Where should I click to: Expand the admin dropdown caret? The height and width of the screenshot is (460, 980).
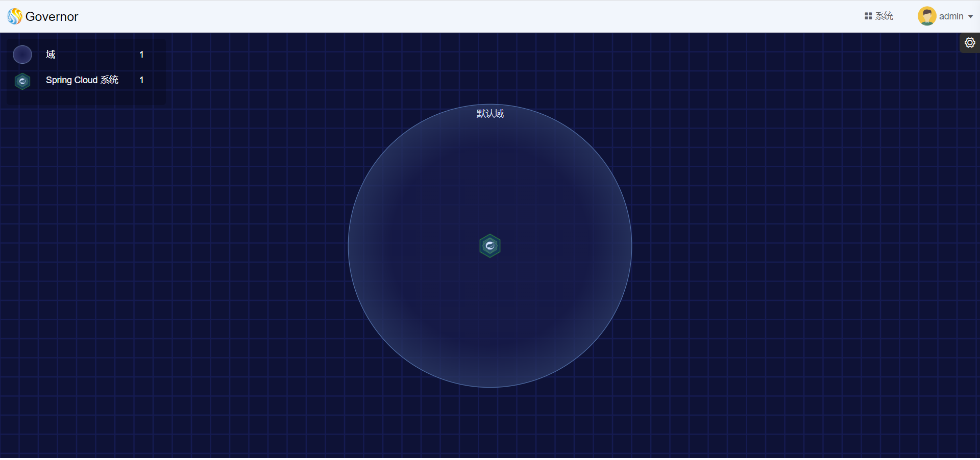coord(970,17)
